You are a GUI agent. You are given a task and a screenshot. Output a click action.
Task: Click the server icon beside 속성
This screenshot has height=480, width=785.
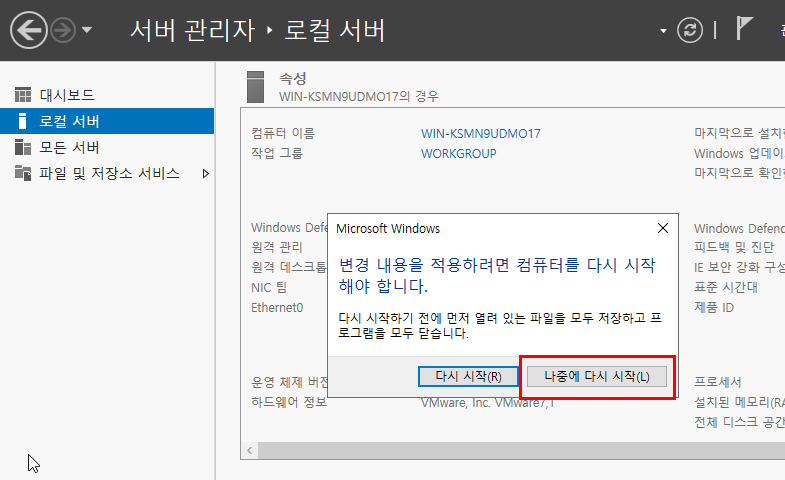point(255,87)
